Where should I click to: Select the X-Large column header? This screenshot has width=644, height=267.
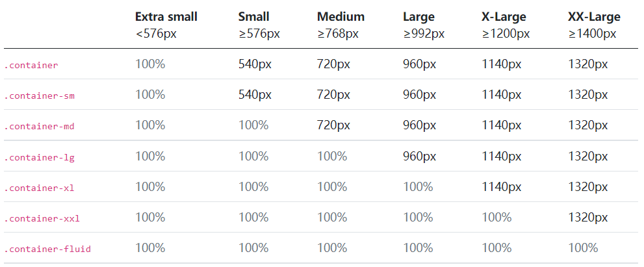tap(504, 17)
